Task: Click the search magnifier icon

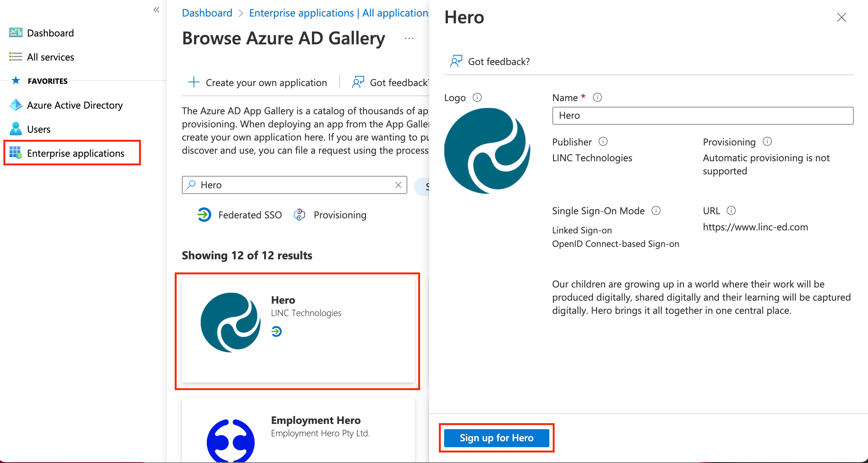Action: point(191,185)
